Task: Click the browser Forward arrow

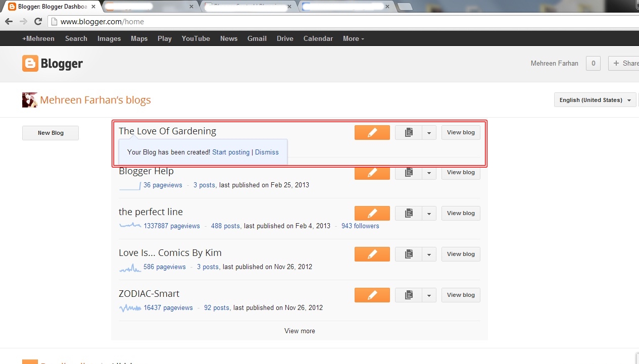Action: pos(23,21)
